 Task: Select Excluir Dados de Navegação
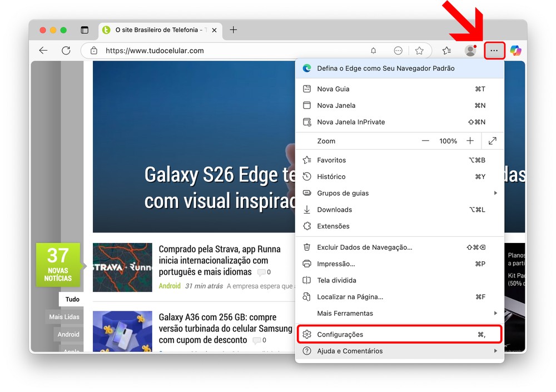[400, 247]
